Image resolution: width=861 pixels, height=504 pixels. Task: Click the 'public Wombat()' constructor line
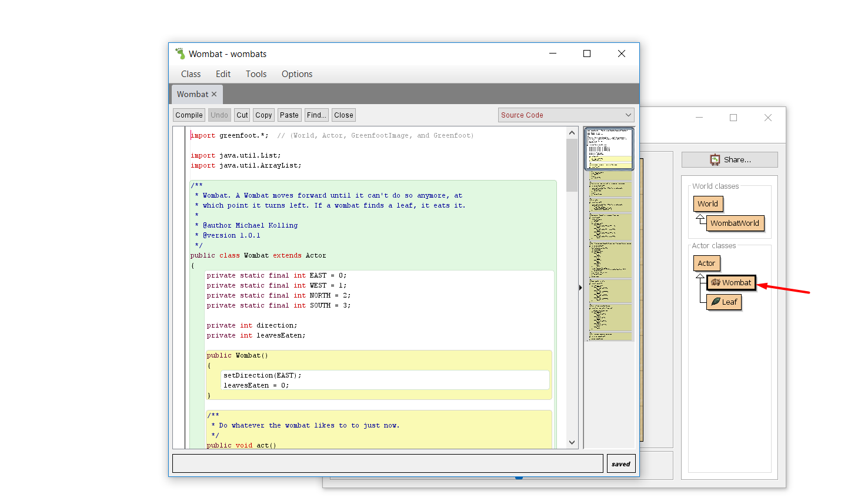tap(237, 356)
